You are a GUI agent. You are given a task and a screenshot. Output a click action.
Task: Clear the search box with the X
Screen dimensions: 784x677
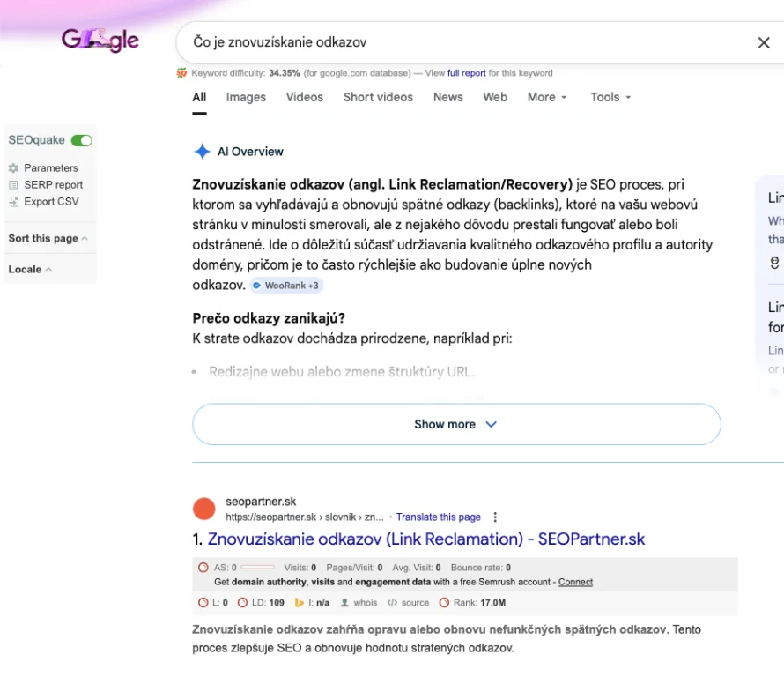[764, 42]
